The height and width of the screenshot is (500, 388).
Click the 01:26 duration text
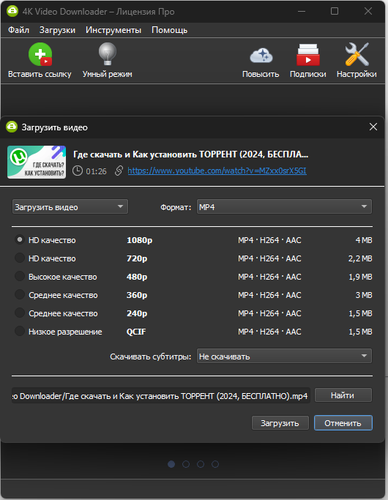[96, 171]
